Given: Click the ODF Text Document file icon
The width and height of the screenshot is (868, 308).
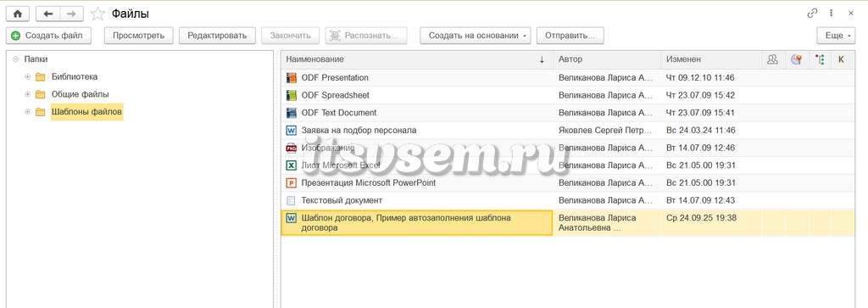Looking at the screenshot, I should click(x=292, y=113).
